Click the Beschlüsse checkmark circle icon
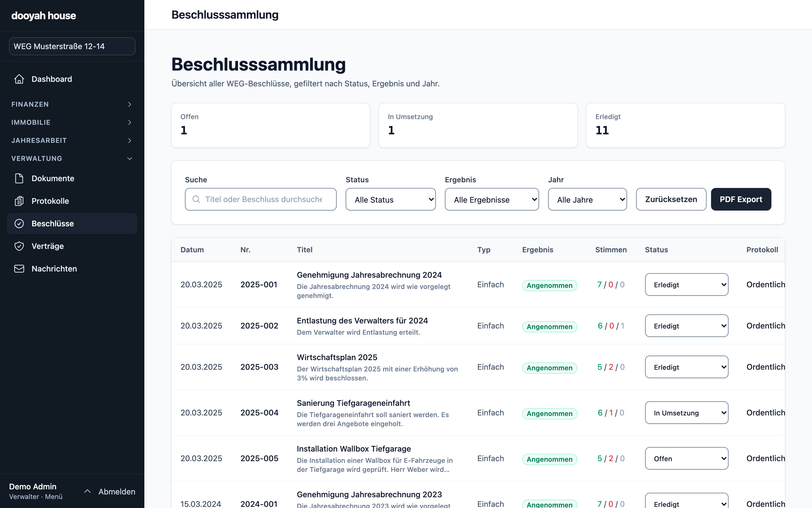The width and height of the screenshot is (812, 508). click(19, 224)
